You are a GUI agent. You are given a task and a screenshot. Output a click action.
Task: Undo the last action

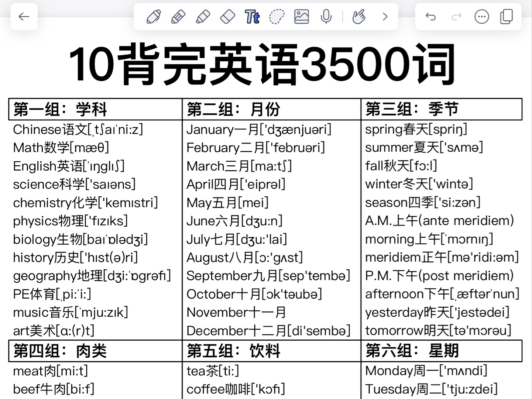point(431,17)
